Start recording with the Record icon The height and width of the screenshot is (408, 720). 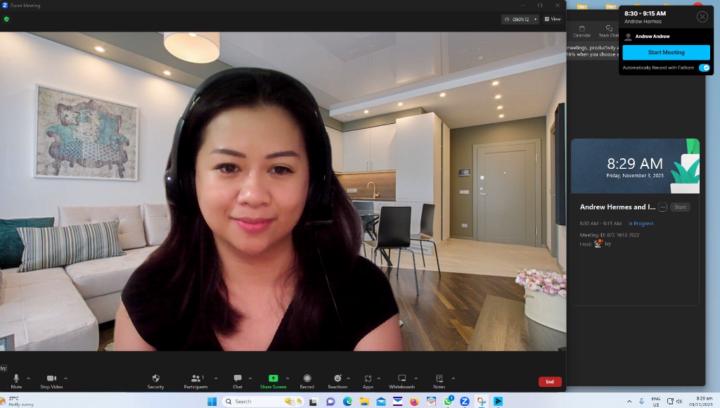[307, 379]
